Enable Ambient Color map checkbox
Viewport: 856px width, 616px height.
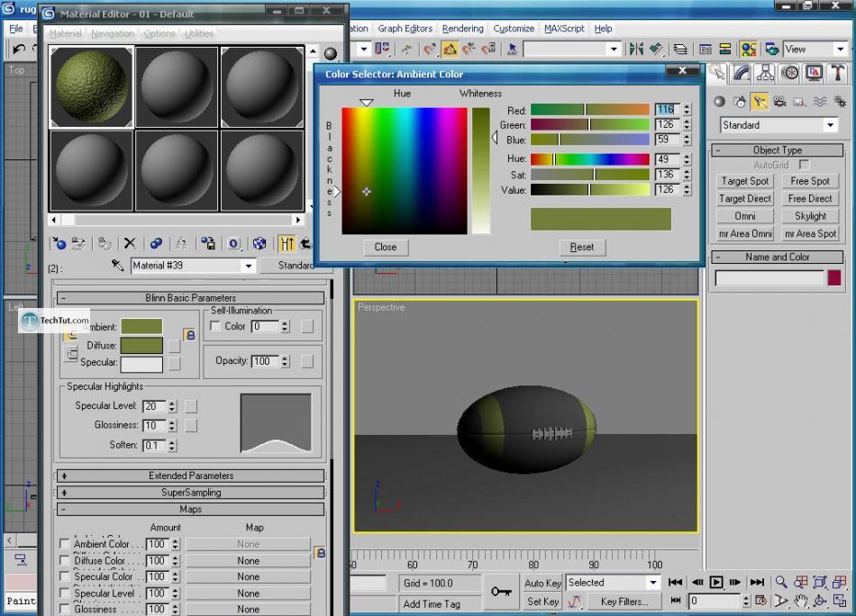(x=64, y=544)
